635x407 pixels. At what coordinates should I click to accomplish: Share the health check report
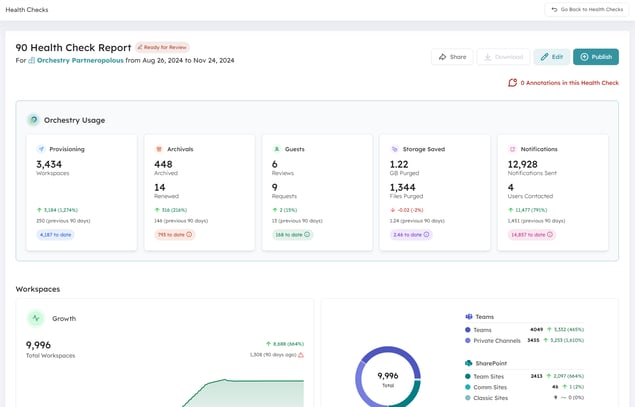pyautogui.click(x=451, y=57)
